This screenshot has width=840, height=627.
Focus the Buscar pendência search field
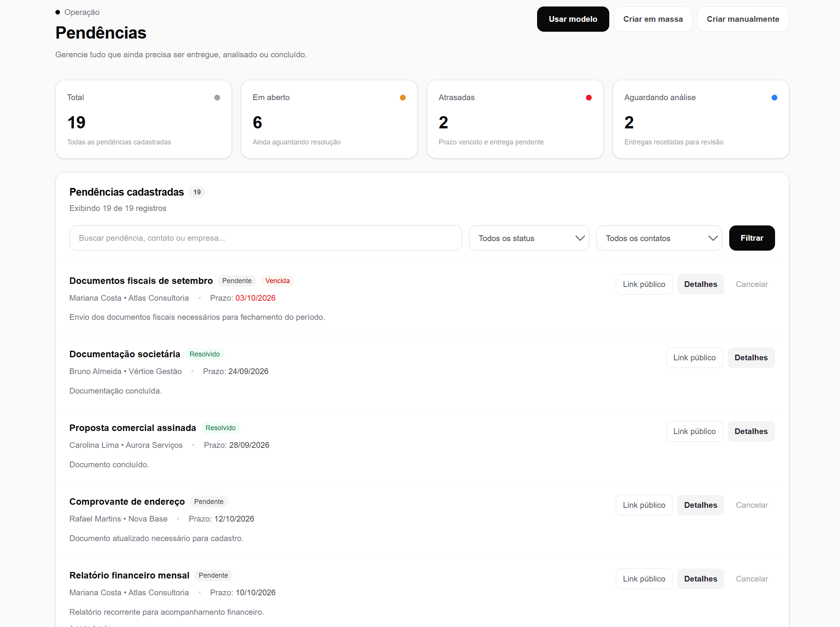pos(266,238)
